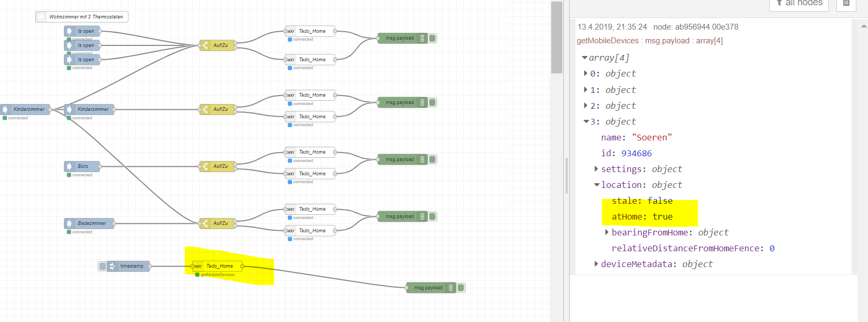Collapse the location: object entry
Screen dimensions: 868x322
point(597,185)
